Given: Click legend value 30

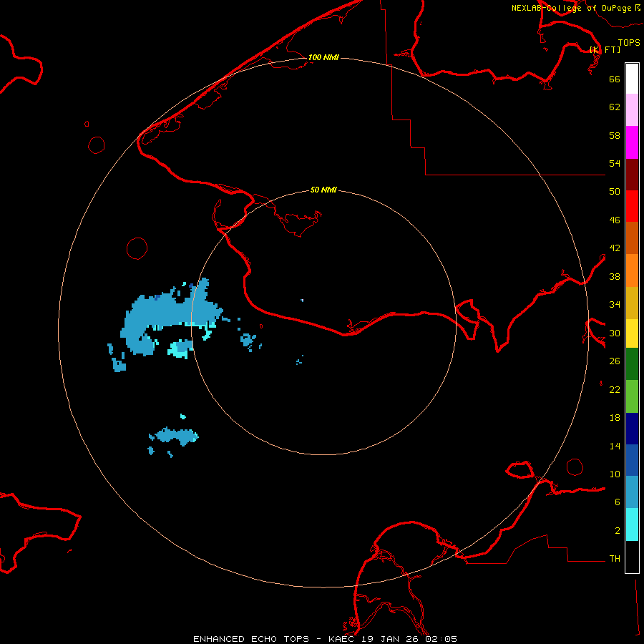Looking at the screenshot, I should 615,333.
